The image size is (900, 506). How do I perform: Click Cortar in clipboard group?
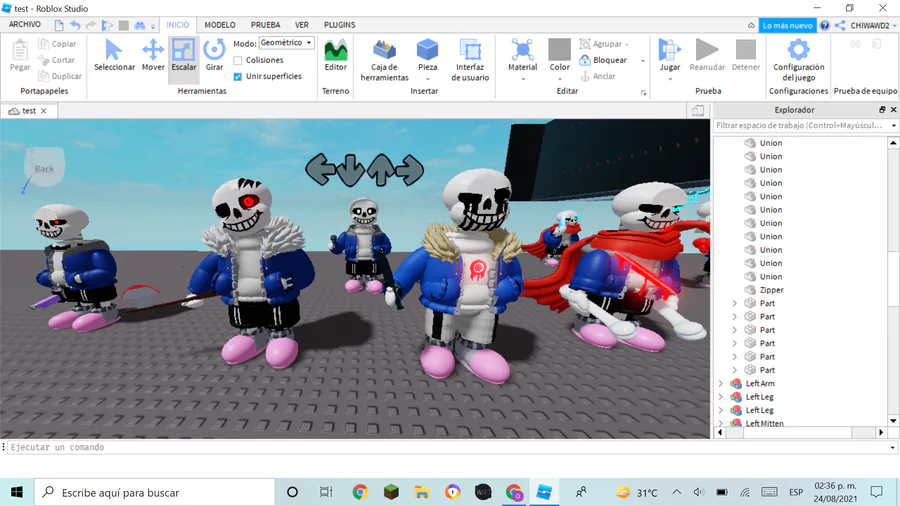click(x=56, y=60)
